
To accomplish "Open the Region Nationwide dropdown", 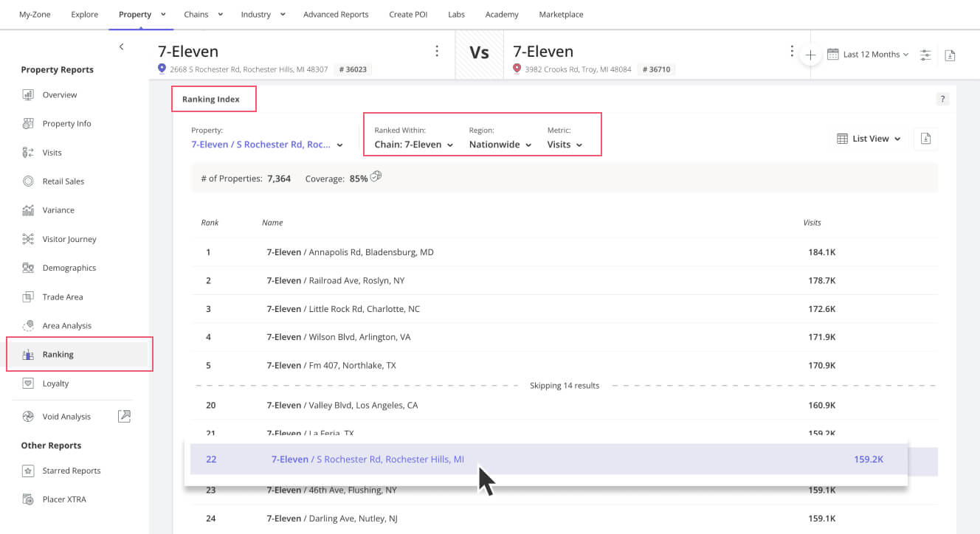I will pos(500,145).
